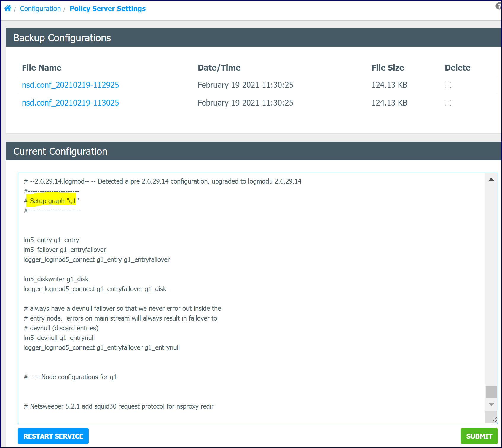The height and width of the screenshot is (448, 502).
Task: Click 'logger_logmod5_connect g1_entry g1_entryfailover' line
Action: (97, 259)
